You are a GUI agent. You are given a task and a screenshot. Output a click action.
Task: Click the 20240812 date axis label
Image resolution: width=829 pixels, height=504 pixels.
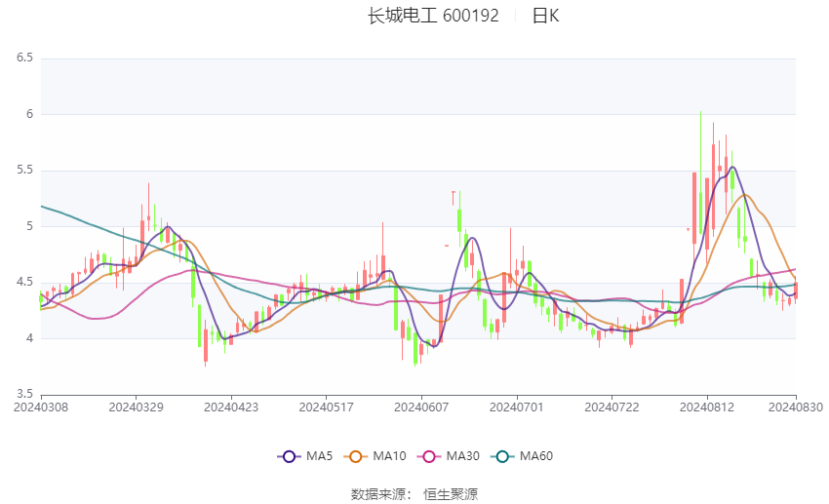707,407
